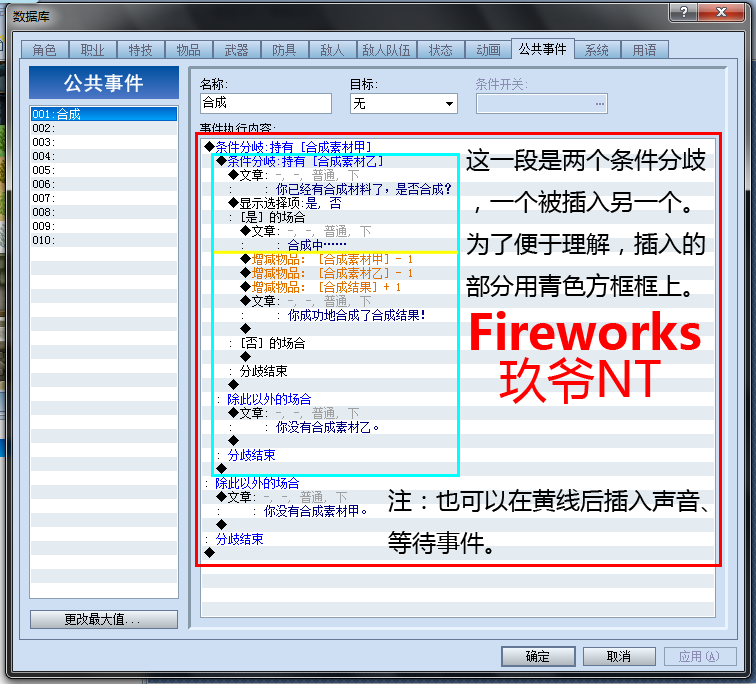Open the 武器 tab

pos(236,50)
